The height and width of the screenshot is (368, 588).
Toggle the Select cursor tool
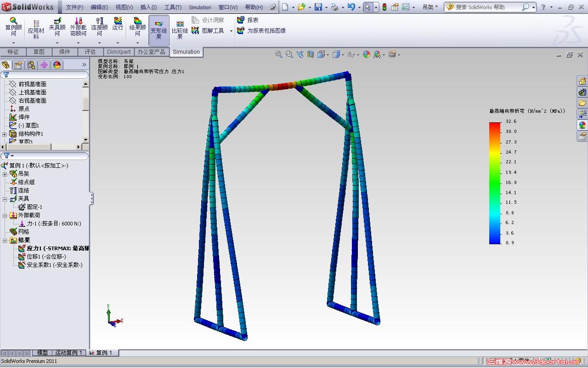point(368,7)
